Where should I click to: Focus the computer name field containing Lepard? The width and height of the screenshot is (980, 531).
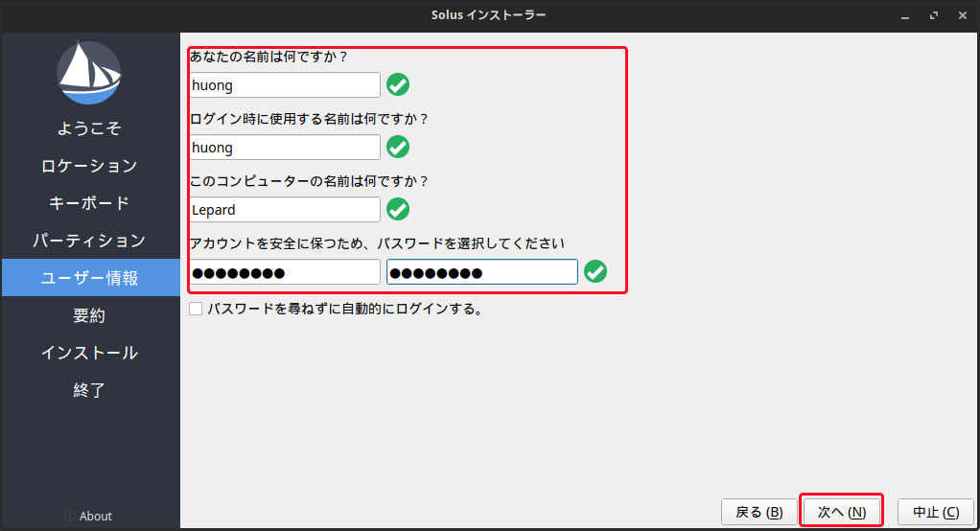pyautogui.click(x=285, y=210)
